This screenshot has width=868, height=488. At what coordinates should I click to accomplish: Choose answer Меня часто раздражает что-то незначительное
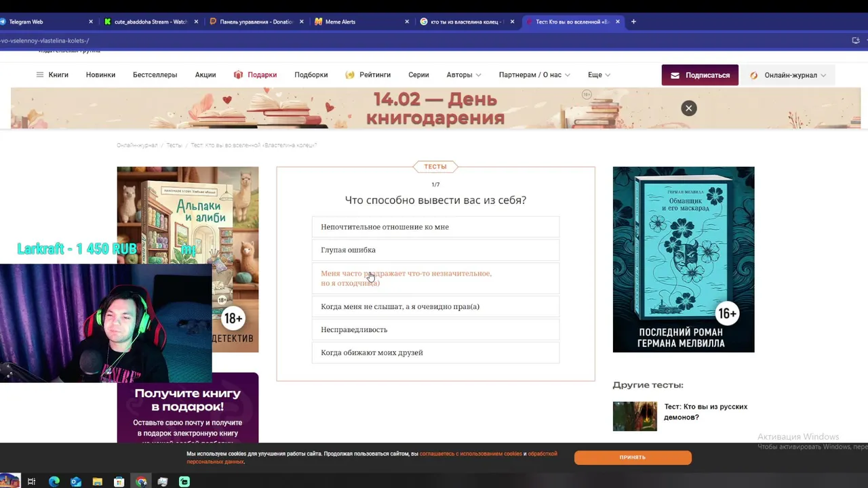click(x=435, y=278)
